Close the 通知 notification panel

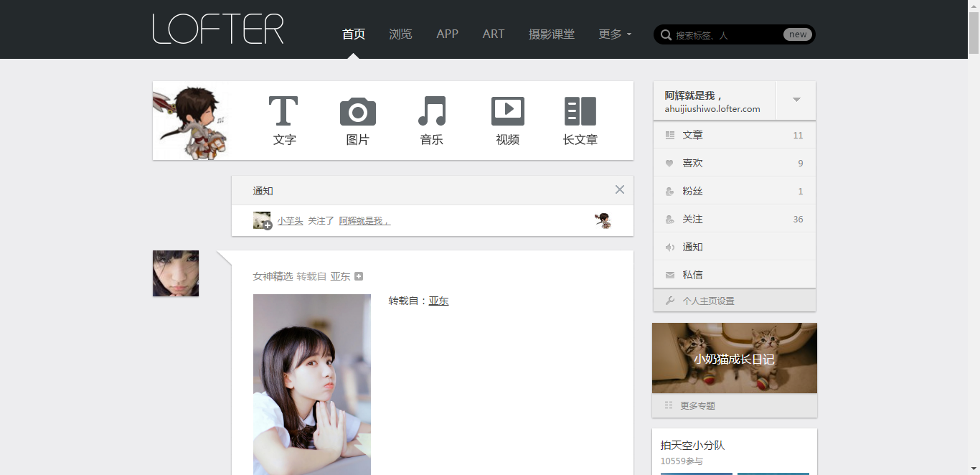(620, 189)
